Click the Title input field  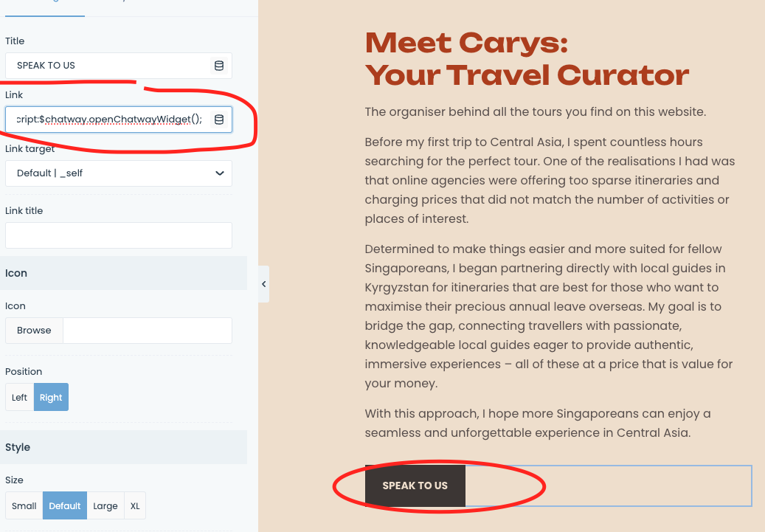[x=119, y=66]
